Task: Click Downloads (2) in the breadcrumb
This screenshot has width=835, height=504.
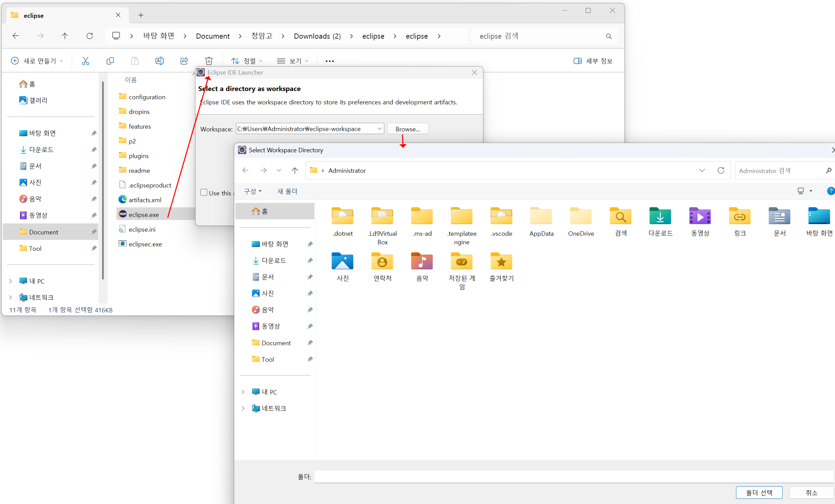Action: point(317,36)
